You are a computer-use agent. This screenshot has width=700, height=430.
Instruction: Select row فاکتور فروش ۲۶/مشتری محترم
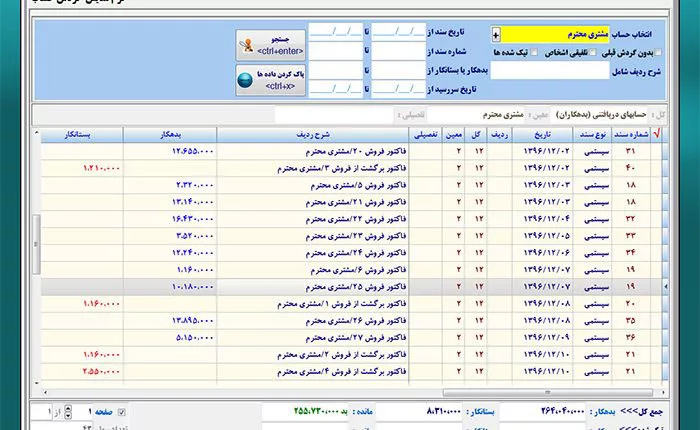coord(351,321)
